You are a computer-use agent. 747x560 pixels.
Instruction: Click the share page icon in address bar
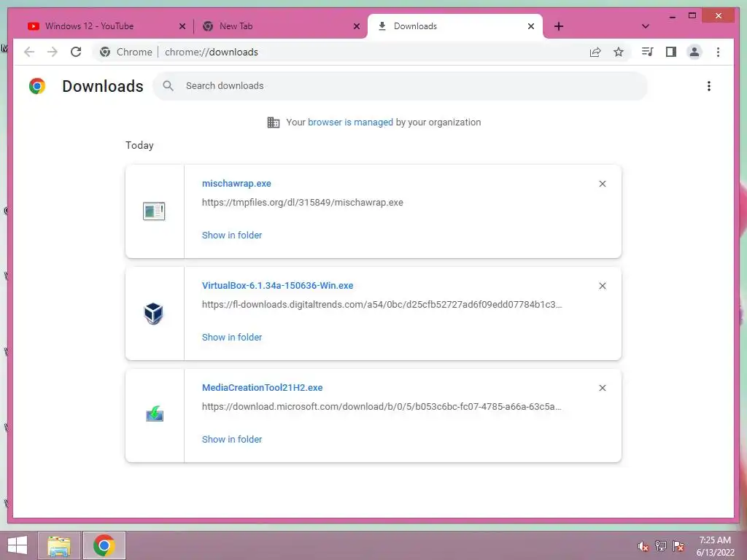[595, 52]
